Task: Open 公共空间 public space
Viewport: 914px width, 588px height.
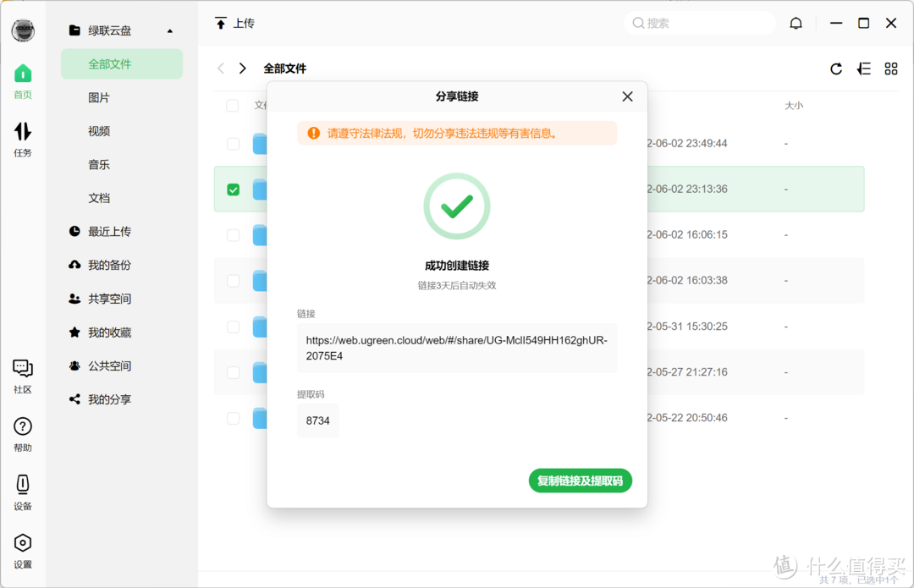Action: click(100, 366)
